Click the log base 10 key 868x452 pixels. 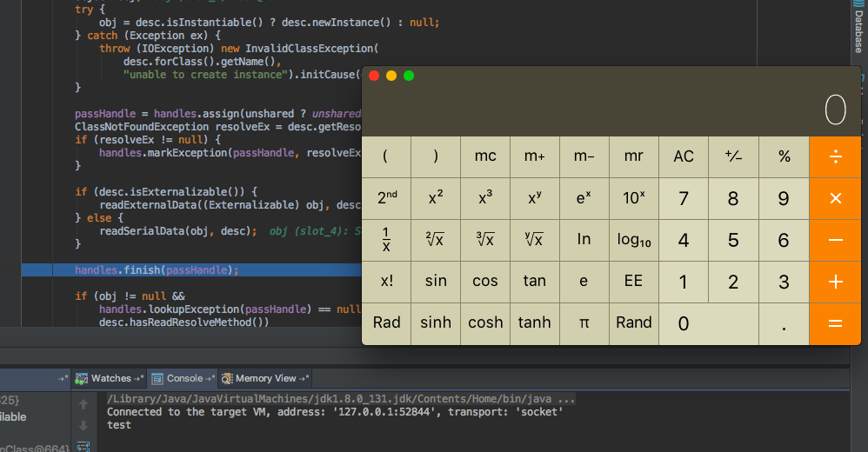[x=634, y=240]
